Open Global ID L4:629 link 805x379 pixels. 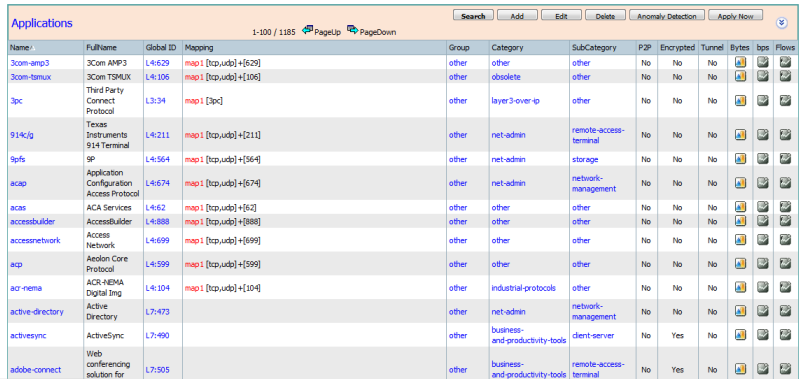[157, 63]
